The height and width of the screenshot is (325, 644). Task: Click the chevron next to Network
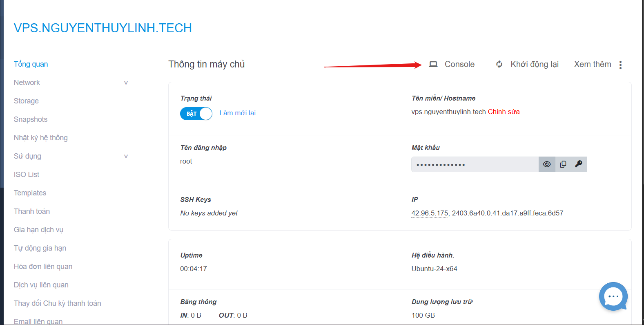pyautogui.click(x=126, y=83)
